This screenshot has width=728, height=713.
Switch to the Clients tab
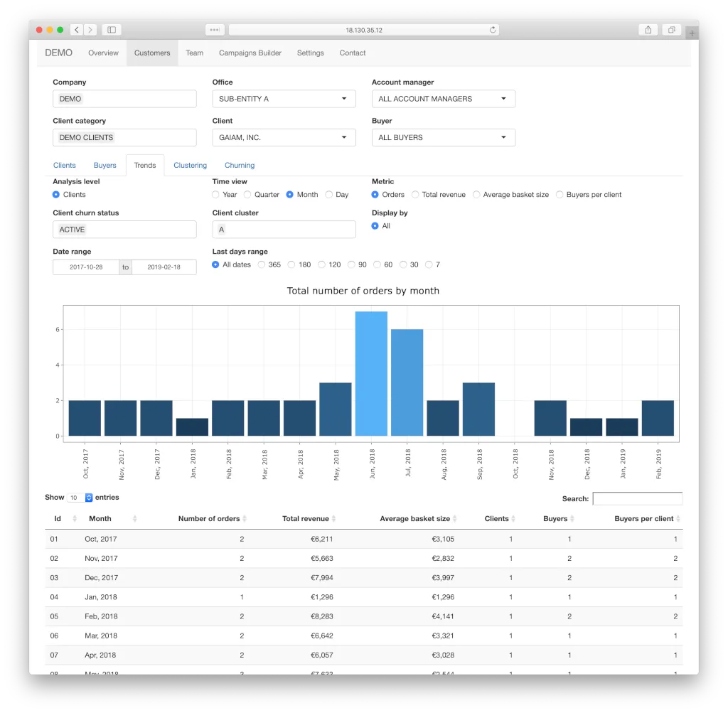pyautogui.click(x=65, y=165)
